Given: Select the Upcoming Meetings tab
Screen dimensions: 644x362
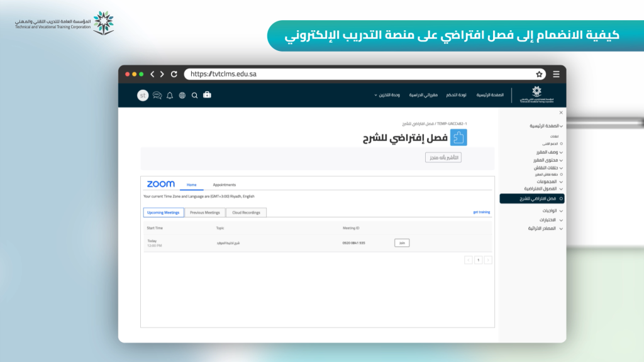Looking at the screenshot, I should (163, 212).
